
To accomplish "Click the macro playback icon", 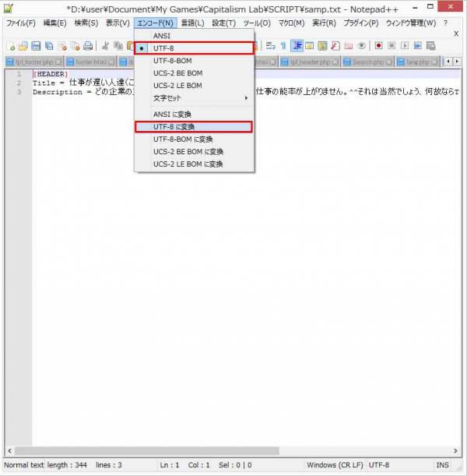I will 405,46.
